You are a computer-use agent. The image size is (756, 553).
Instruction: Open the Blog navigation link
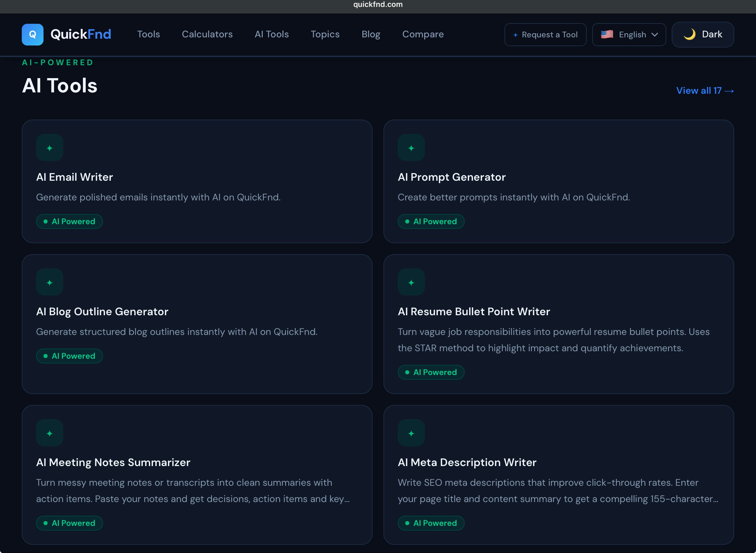371,34
